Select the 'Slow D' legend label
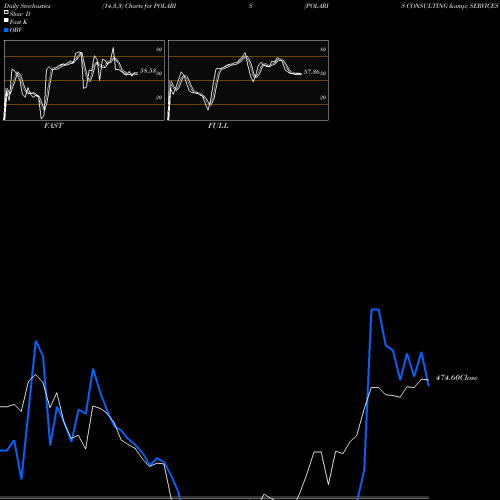The width and height of the screenshot is (500, 500). (x=20, y=14)
